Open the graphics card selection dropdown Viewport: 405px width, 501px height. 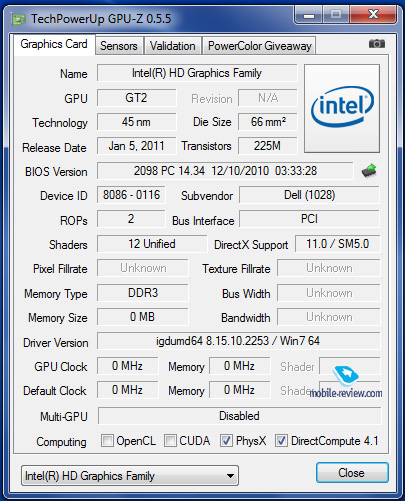(130, 476)
